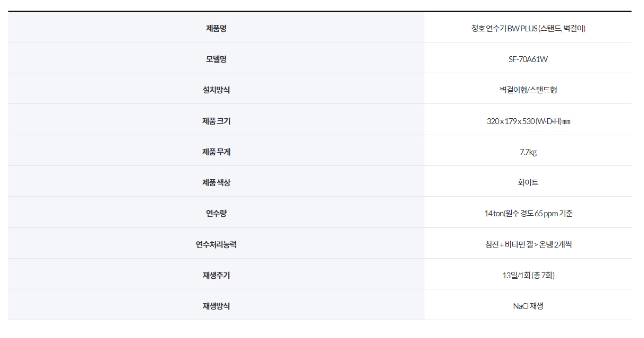Screen dimensions: 644x338
Task: Click the 모델명 label cell
Action: [x=216, y=59]
